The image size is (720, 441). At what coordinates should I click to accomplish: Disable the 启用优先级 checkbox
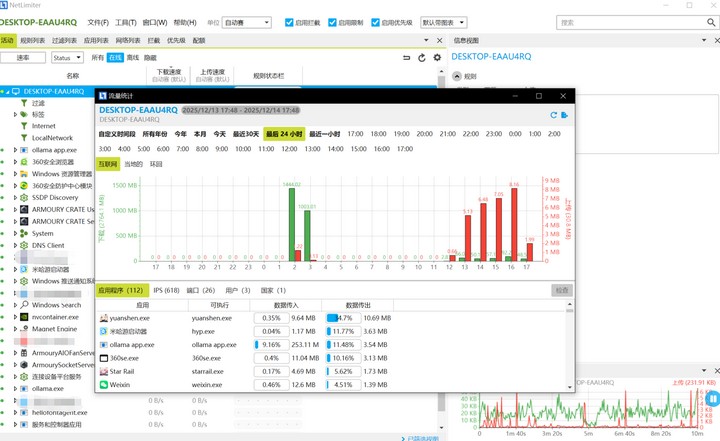pos(375,22)
